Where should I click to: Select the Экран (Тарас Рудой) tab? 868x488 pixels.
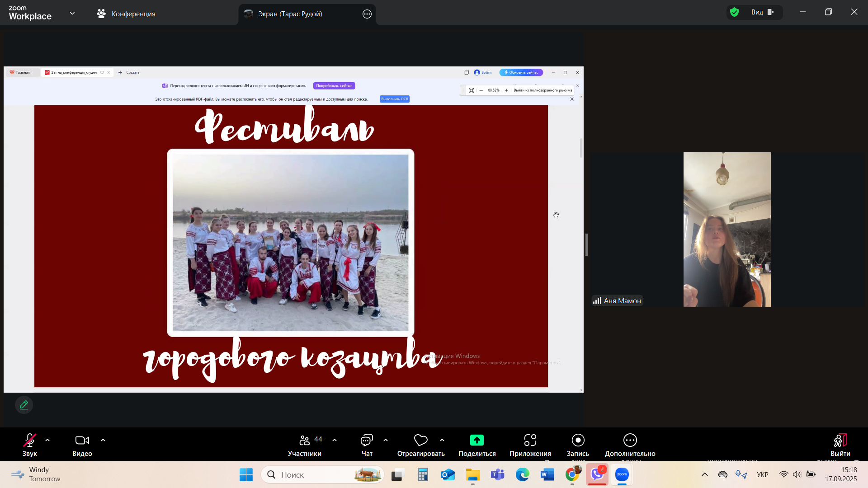(289, 14)
